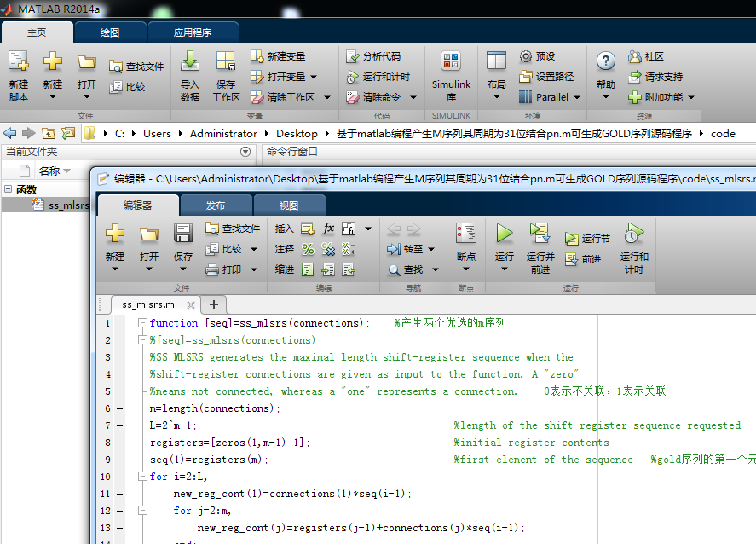Viewport: 756px width, 544px height.
Task: Select the editor Editor (编辑器) tab
Action: click(138, 205)
